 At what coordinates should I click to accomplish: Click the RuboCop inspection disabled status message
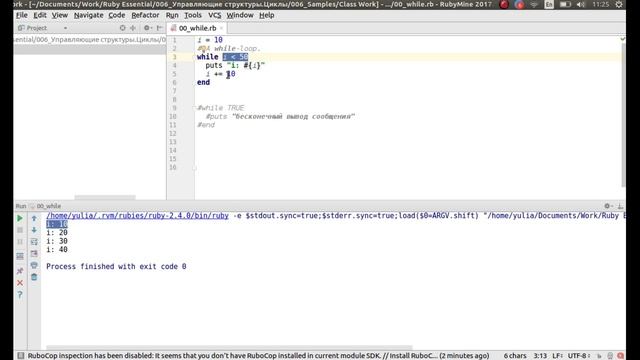click(x=258, y=356)
